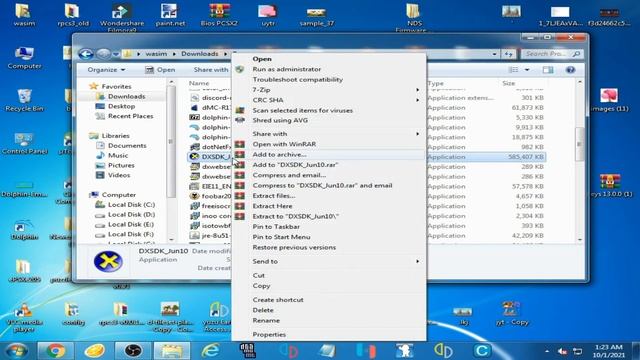Screen dimensions: 640x360
Task: Open Recent Places in sidebar
Action: point(130,116)
